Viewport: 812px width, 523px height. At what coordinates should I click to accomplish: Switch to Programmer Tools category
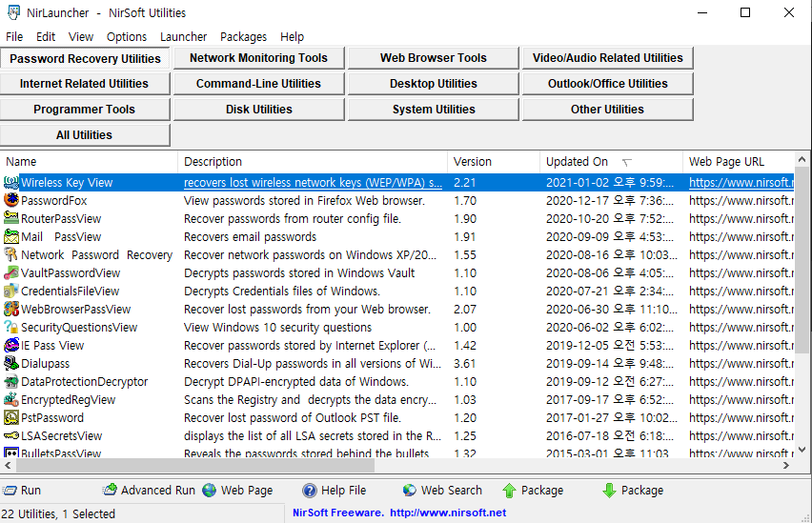coord(85,110)
